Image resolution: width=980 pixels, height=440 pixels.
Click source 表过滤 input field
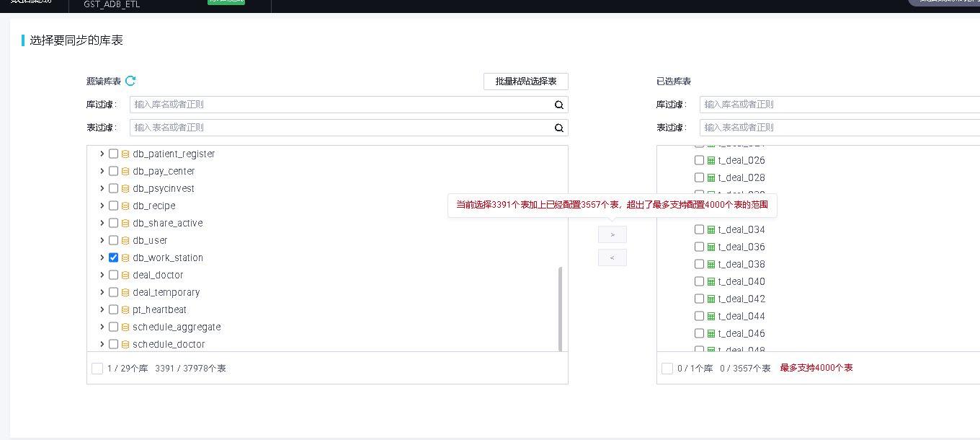tap(349, 128)
